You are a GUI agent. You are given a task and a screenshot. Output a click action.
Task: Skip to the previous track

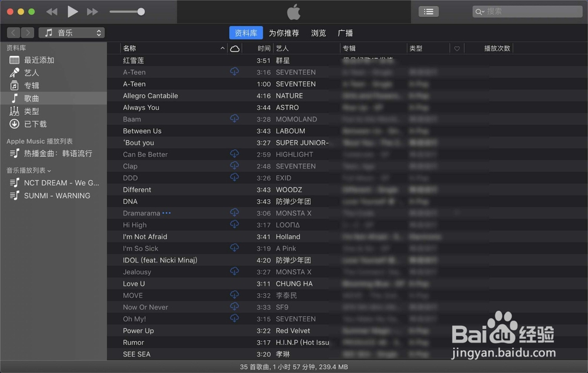click(52, 12)
